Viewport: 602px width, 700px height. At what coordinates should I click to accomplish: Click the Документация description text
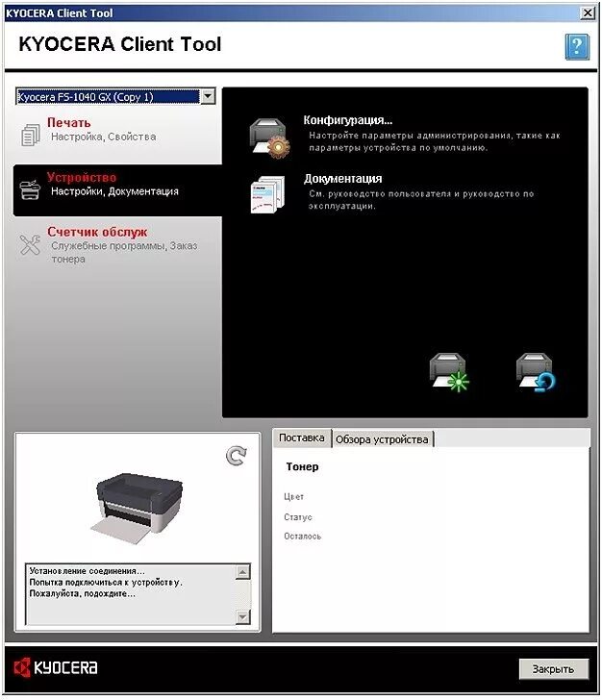pos(421,200)
